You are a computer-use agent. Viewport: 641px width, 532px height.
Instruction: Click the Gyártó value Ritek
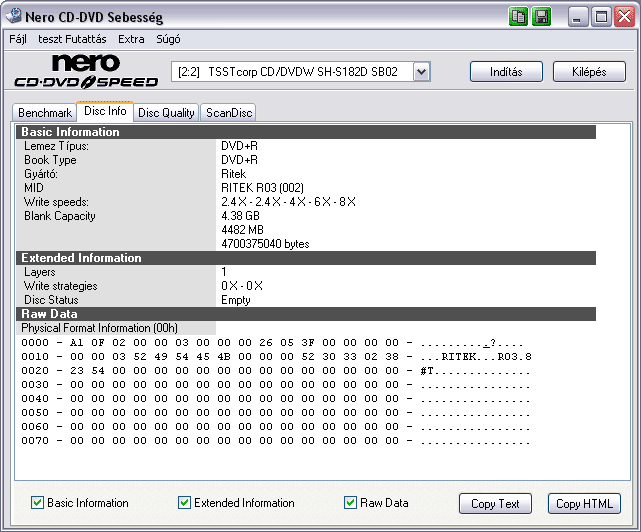tap(233, 174)
